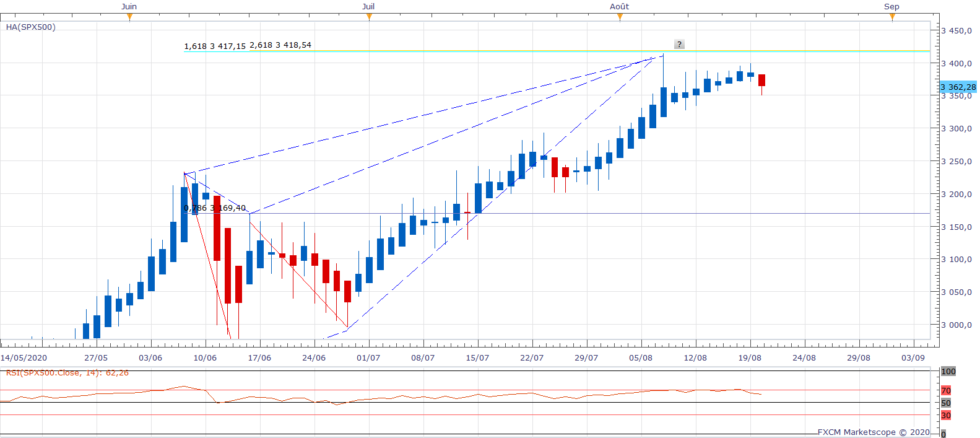This screenshot has width=980, height=438.
Task: Select the HA(SPX500) chart label
Action: coord(31,27)
